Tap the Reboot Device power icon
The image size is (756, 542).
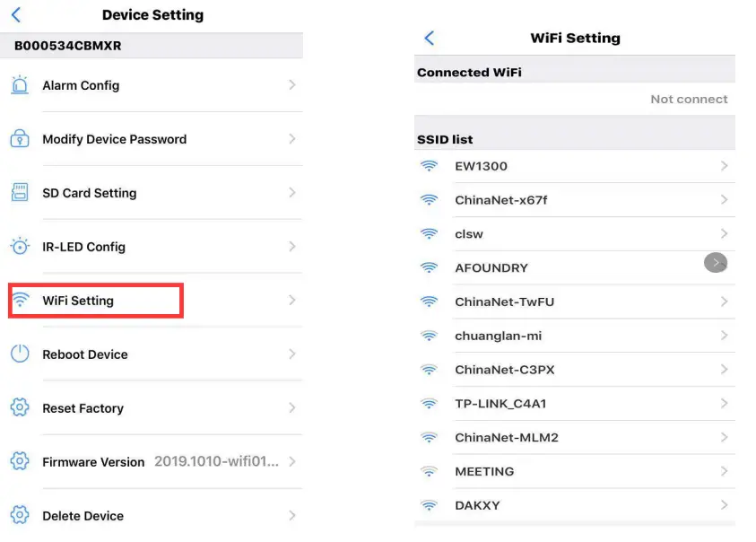click(20, 354)
